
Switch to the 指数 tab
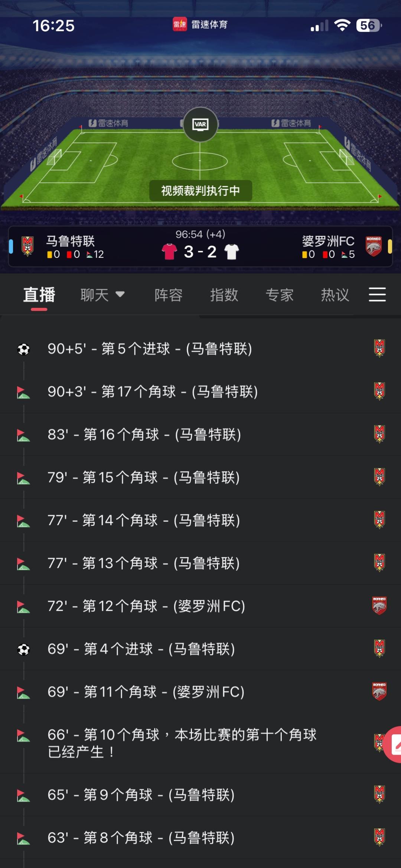(x=224, y=295)
